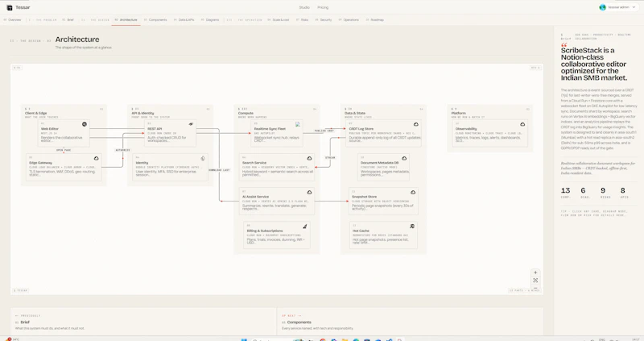
Task: Select the CRDT Log Store node card
Action: tap(384, 133)
